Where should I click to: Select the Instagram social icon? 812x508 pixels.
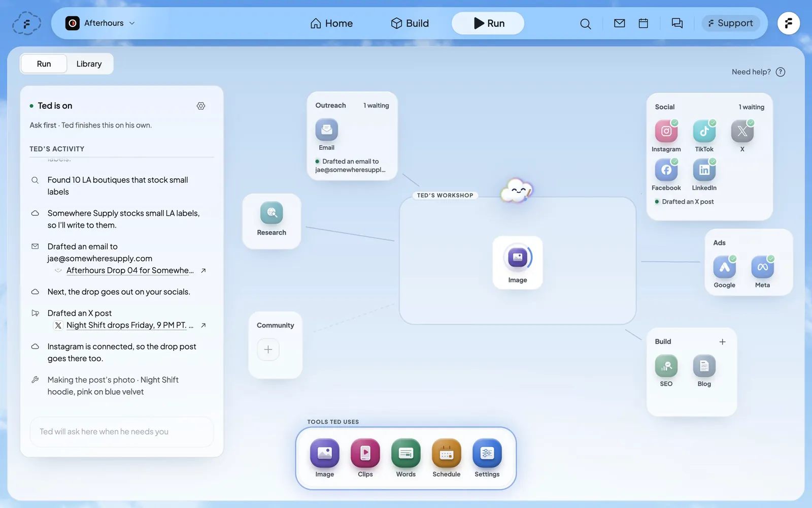(666, 131)
